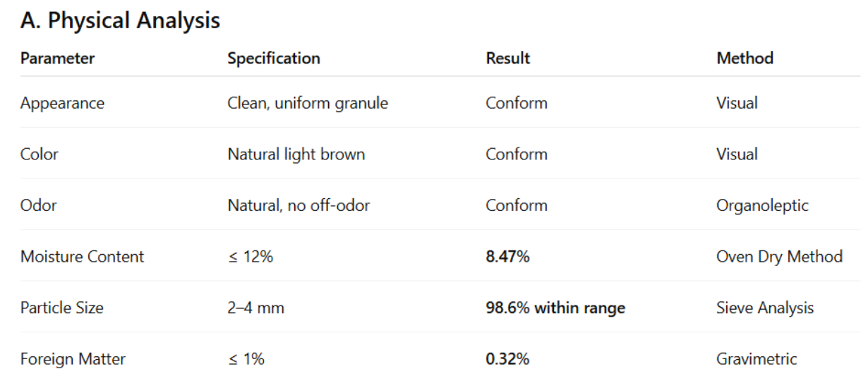The width and height of the screenshot is (868, 388).
Task: Click the Oven Dry Method cell
Action: pos(779,257)
